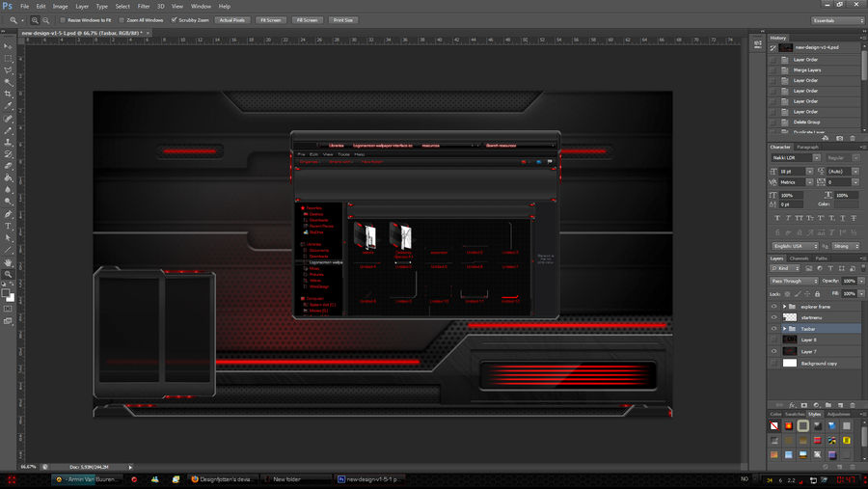Viewport: 868px width, 489px height.
Task: Create new fill or adjustment layer
Action: tap(816, 405)
